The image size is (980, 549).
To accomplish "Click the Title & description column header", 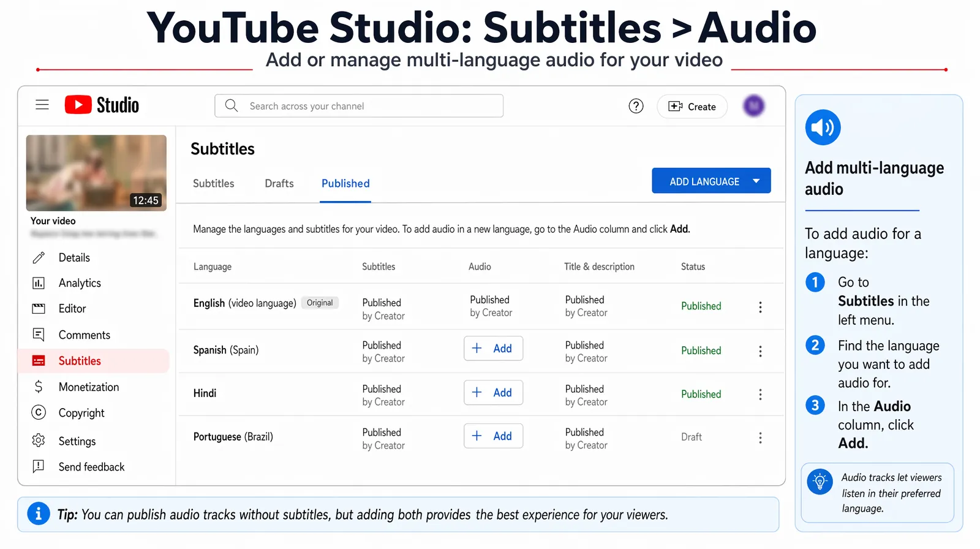I will (x=599, y=267).
